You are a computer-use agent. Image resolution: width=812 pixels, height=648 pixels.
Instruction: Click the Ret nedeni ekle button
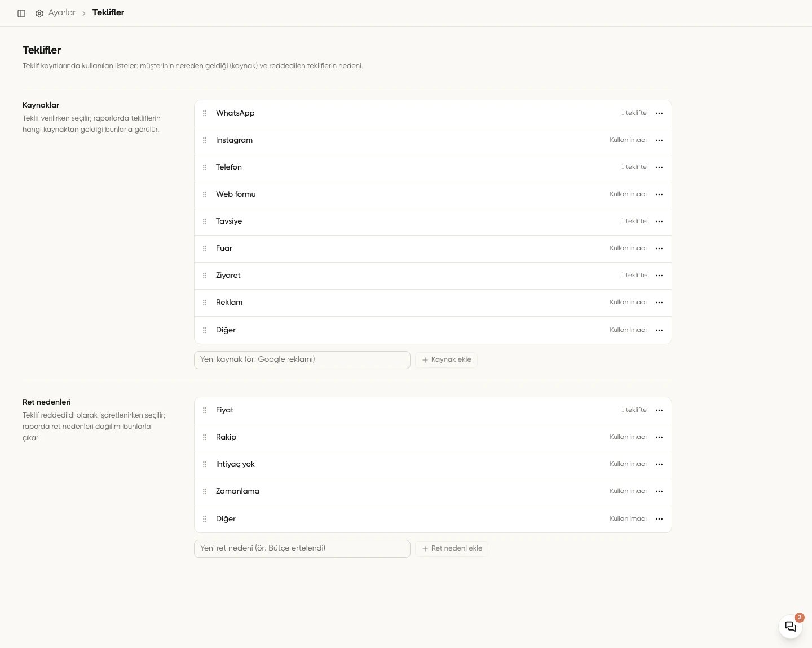click(452, 548)
